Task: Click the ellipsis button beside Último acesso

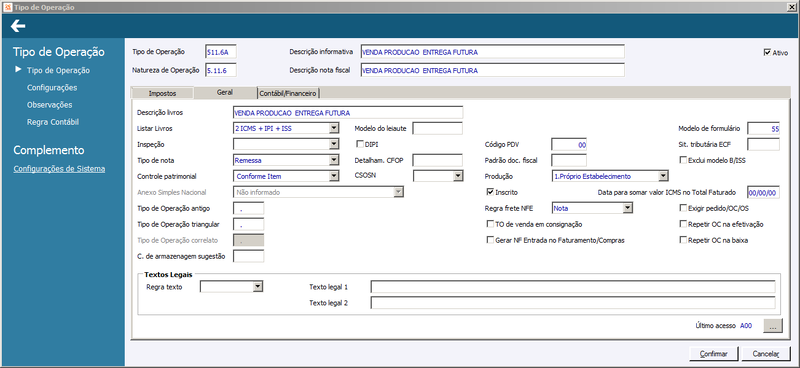Action: pos(772,326)
